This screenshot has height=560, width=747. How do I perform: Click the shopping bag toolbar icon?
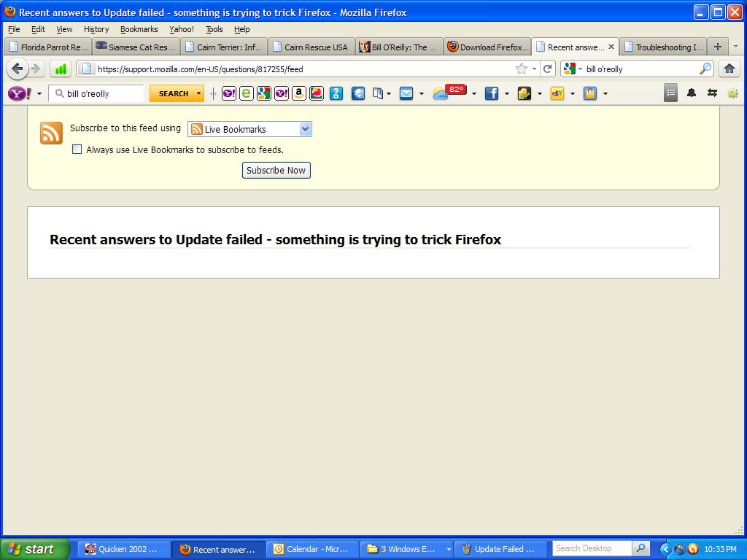click(x=590, y=94)
